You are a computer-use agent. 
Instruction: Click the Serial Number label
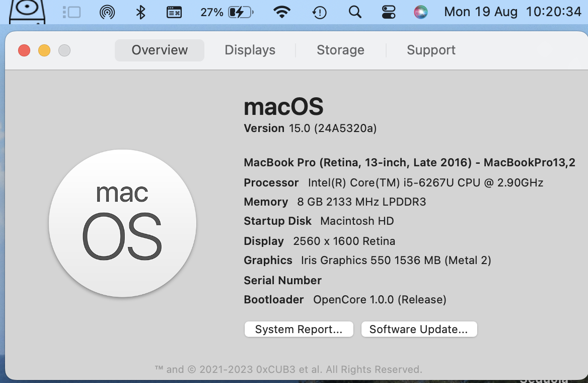point(283,281)
